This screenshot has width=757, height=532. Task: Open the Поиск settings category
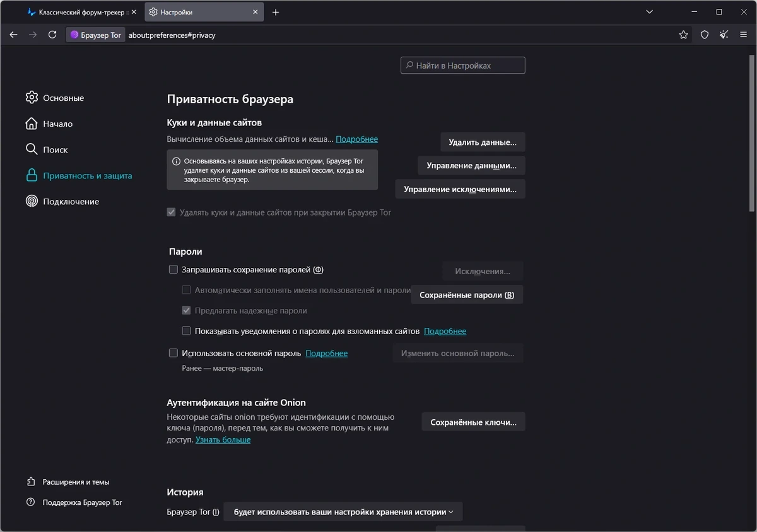[x=55, y=149]
